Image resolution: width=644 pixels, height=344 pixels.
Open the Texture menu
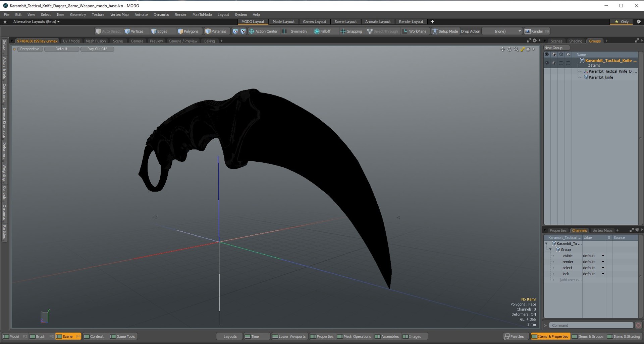[98, 14]
